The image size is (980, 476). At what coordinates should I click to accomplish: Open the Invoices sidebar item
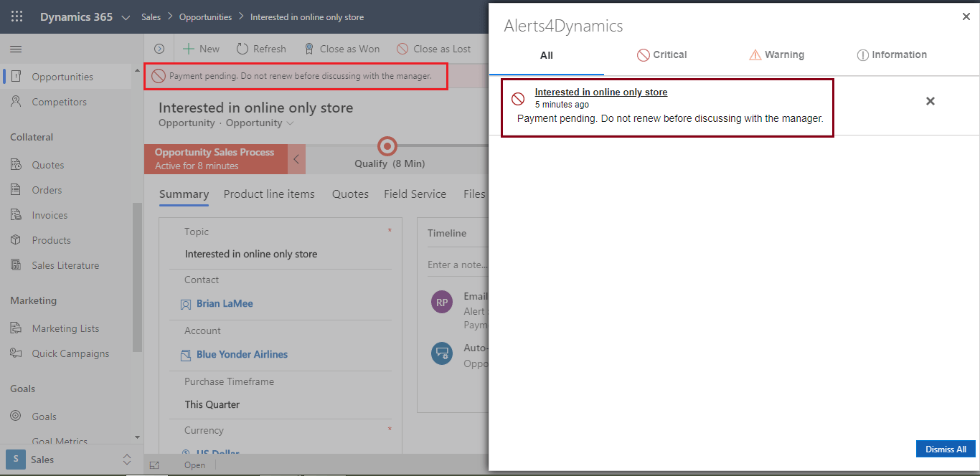(x=47, y=214)
